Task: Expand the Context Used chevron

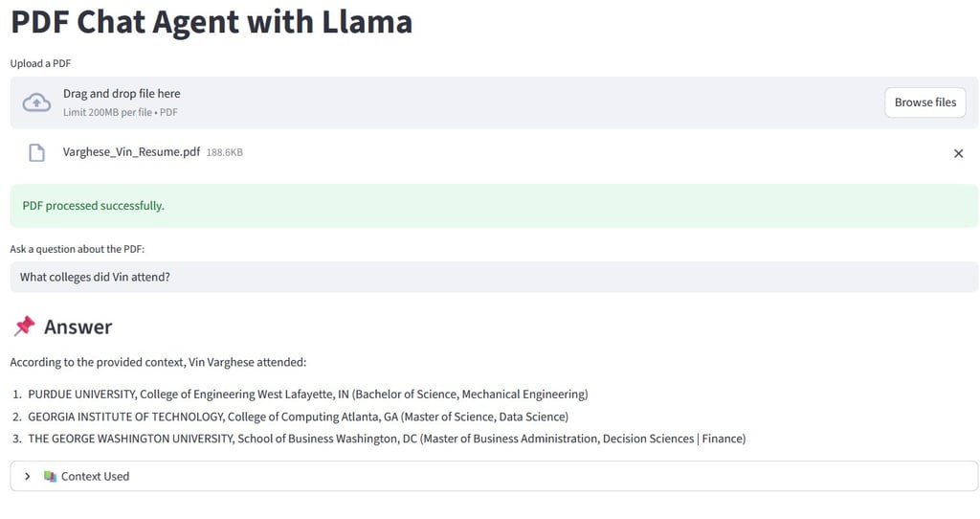Action: (x=28, y=477)
